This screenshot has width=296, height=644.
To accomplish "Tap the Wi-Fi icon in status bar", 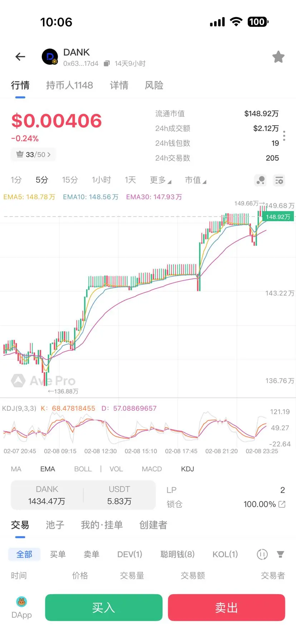I will pos(236,21).
